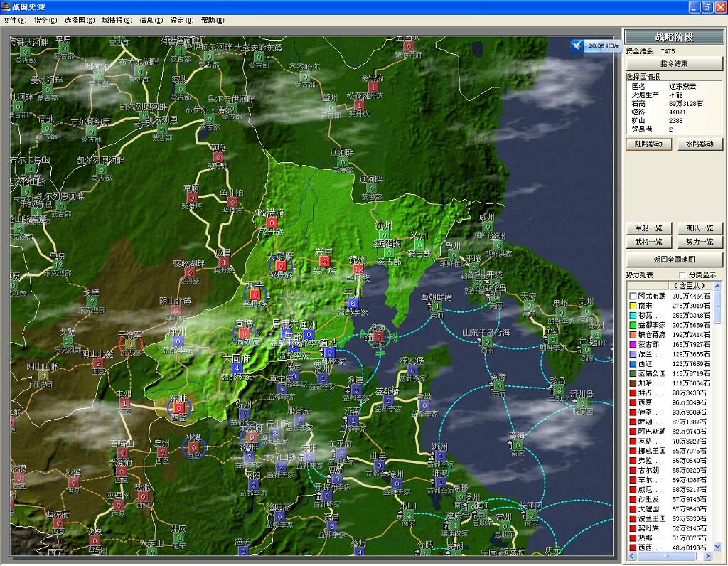Open the 设定 menu
Viewport: 728px width, 566px height.
181,21
